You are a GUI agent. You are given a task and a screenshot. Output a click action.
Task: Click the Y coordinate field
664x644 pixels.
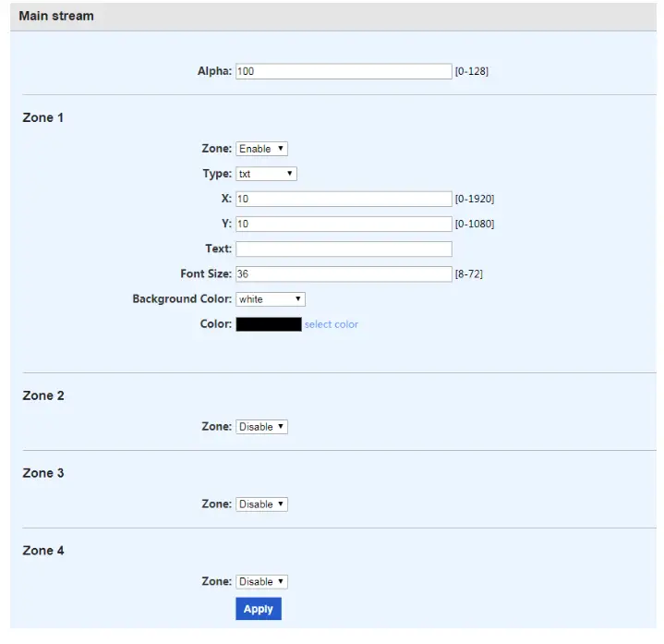point(344,224)
